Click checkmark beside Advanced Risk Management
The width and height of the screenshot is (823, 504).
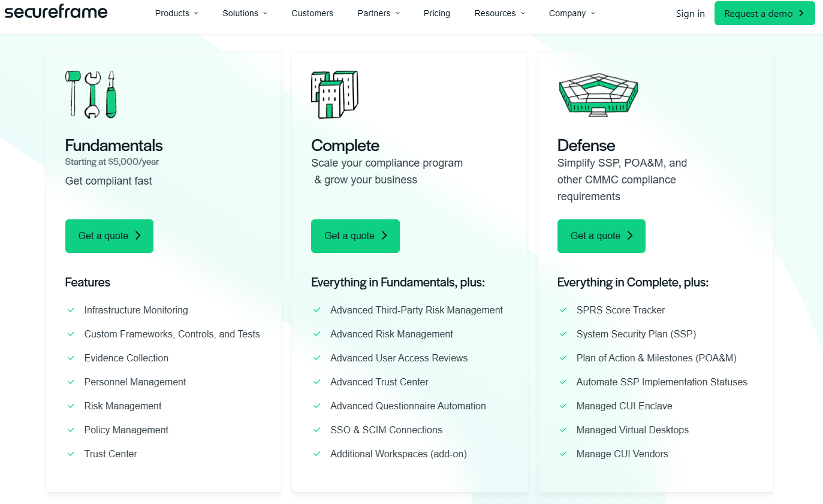coord(317,334)
